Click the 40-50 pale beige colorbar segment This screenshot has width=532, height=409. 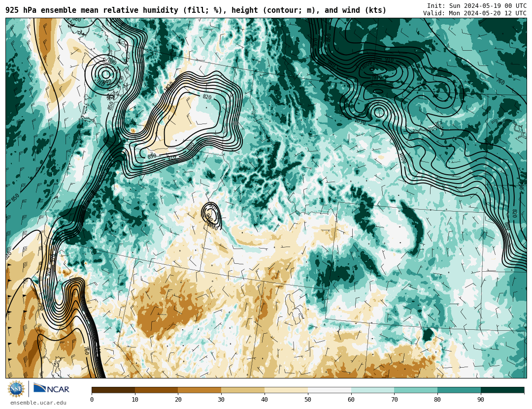(x=286, y=390)
